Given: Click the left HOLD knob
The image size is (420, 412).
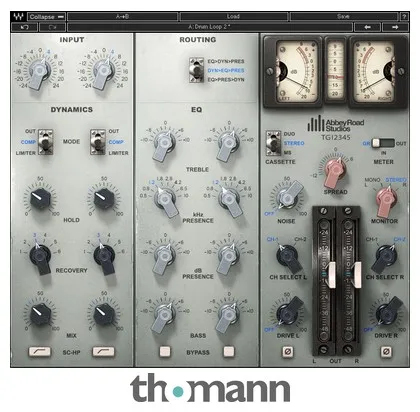Looking at the screenshot, I should (x=40, y=198).
